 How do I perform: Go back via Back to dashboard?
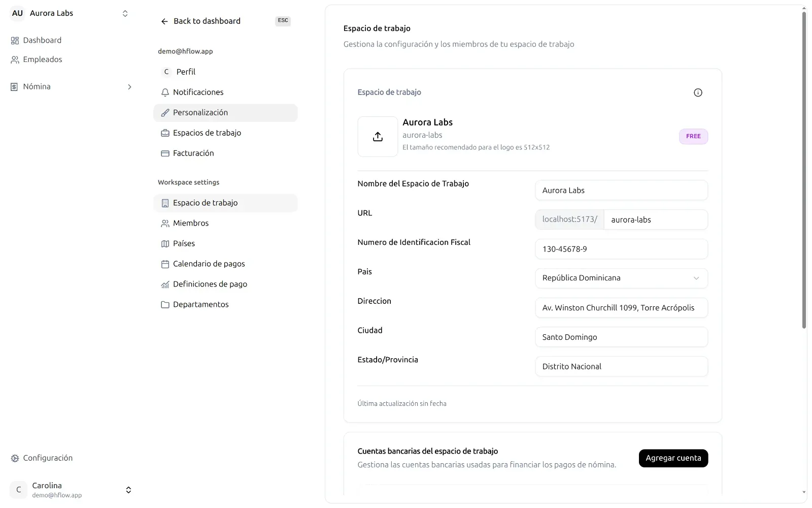click(x=207, y=21)
